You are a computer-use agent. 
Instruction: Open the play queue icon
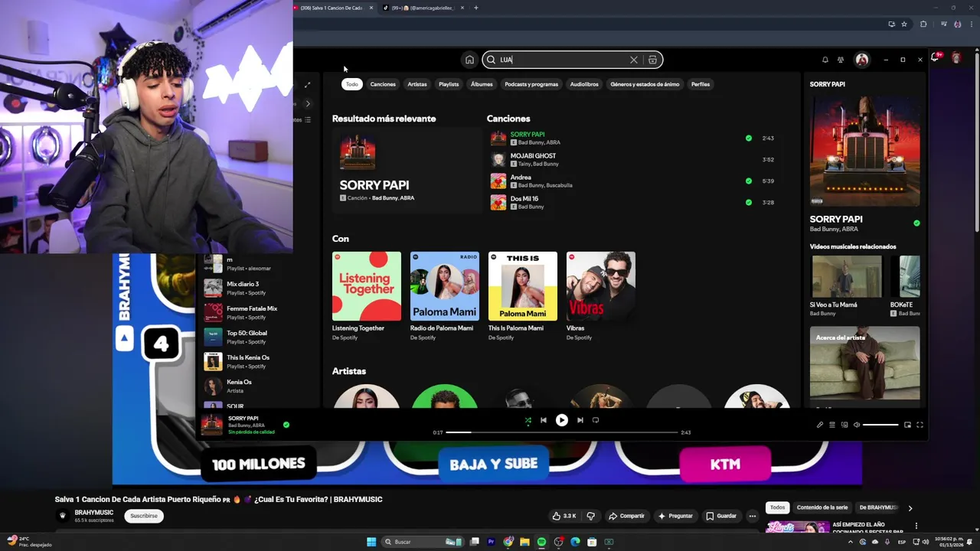point(832,425)
